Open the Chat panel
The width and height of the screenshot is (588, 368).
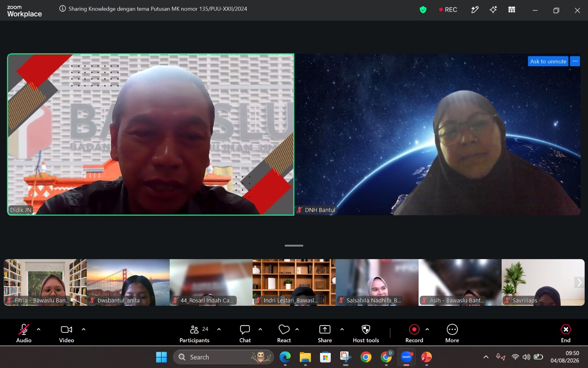click(x=245, y=333)
